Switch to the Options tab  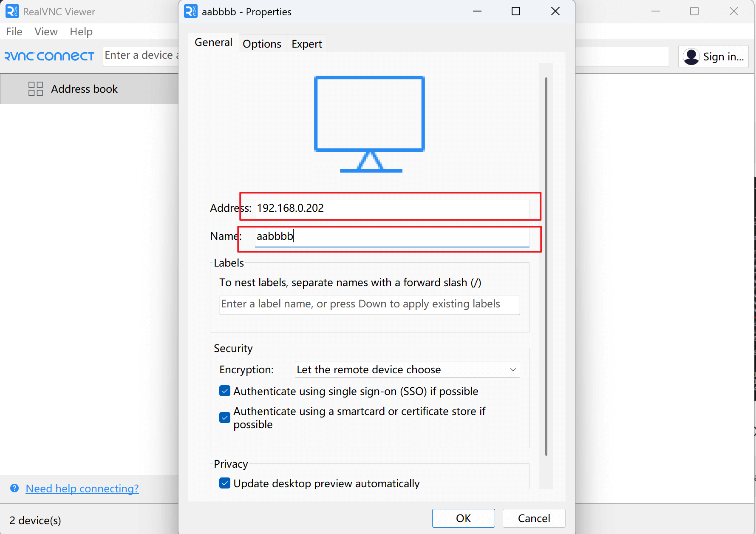pos(262,44)
